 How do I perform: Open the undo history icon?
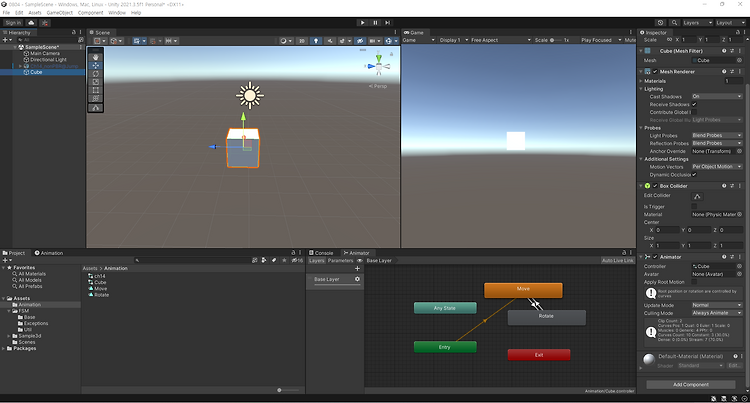[x=661, y=22]
